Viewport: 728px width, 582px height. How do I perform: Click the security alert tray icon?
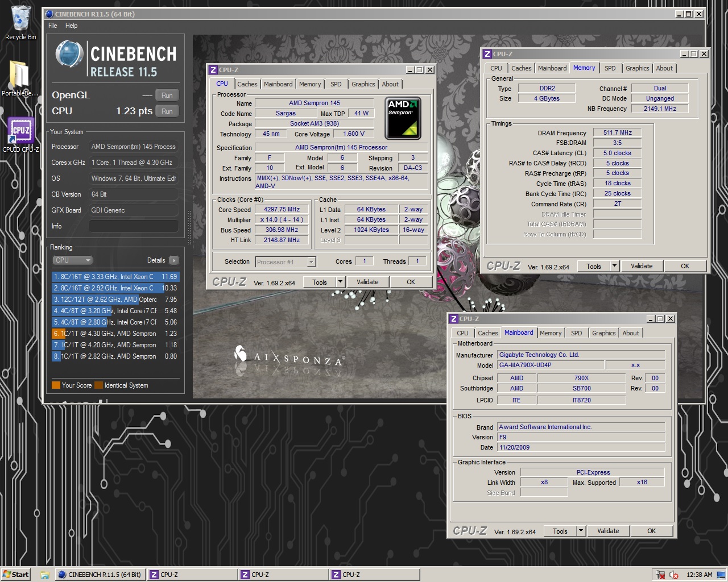[674, 575]
